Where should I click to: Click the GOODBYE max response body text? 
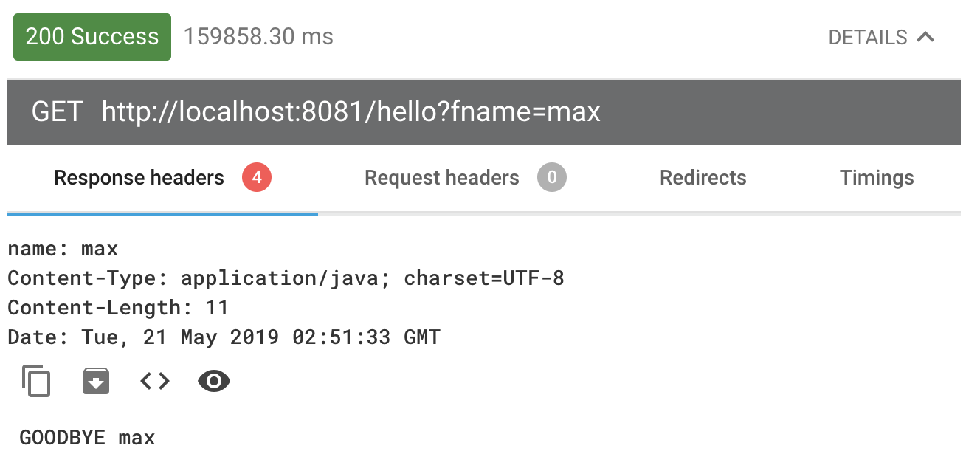[88, 438]
